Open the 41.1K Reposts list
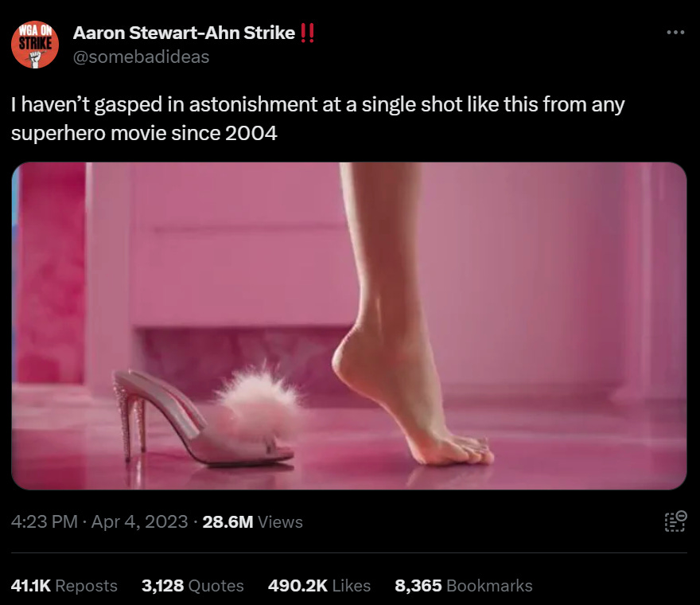700x605 pixels. [64, 585]
